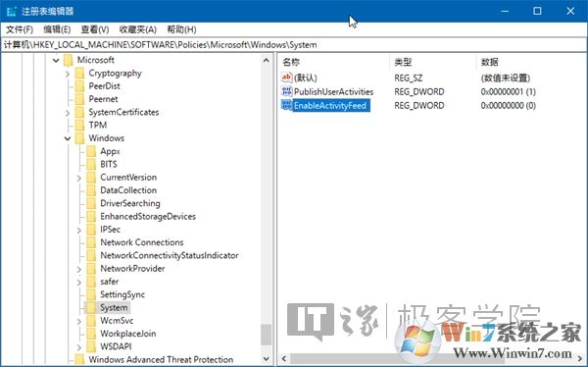
Task: Expand the CurrentVersion key
Action: 79,178
